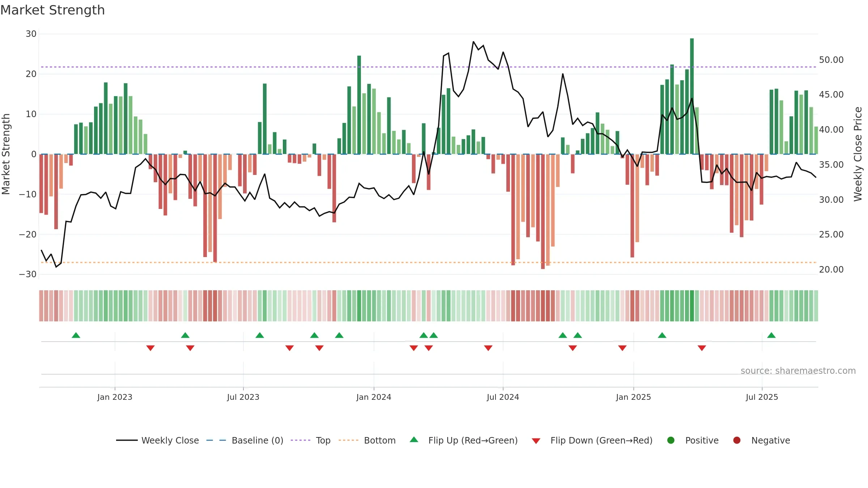The height and width of the screenshot is (488, 868).
Task: Click the 50.00 price tick on right axis
Action: (x=831, y=60)
